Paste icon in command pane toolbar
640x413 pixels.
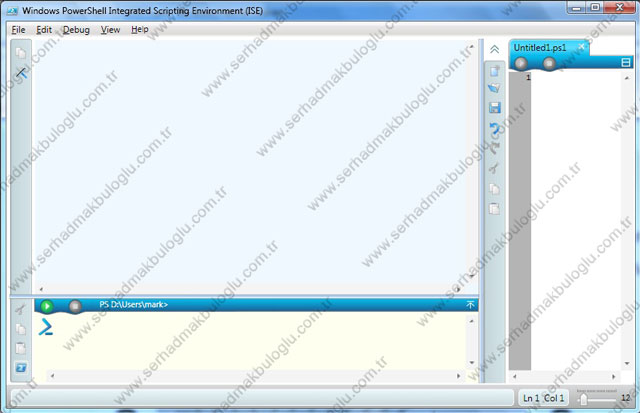click(20, 348)
